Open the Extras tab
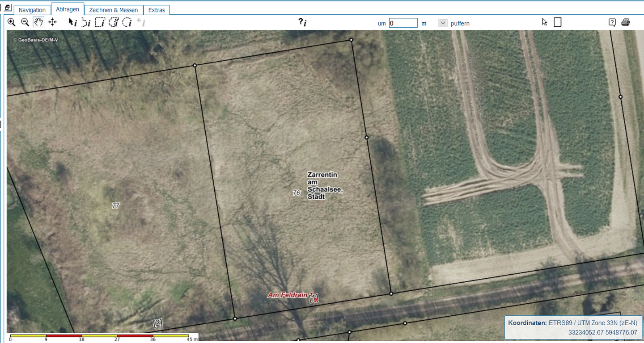This screenshot has width=644, height=343. (x=157, y=10)
